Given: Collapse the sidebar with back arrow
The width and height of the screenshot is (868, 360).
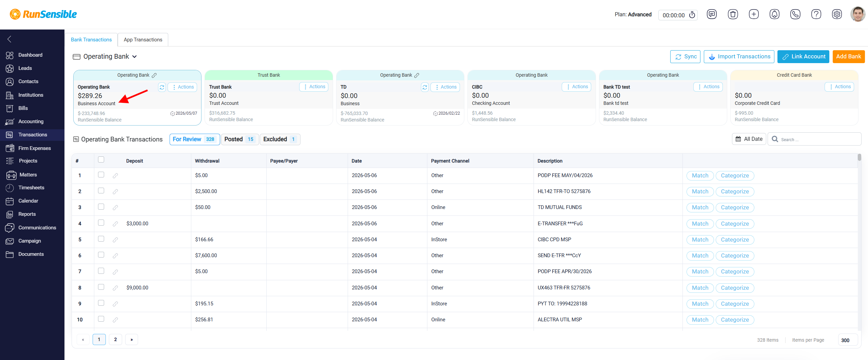Looking at the screenshot, I should 9,39.
